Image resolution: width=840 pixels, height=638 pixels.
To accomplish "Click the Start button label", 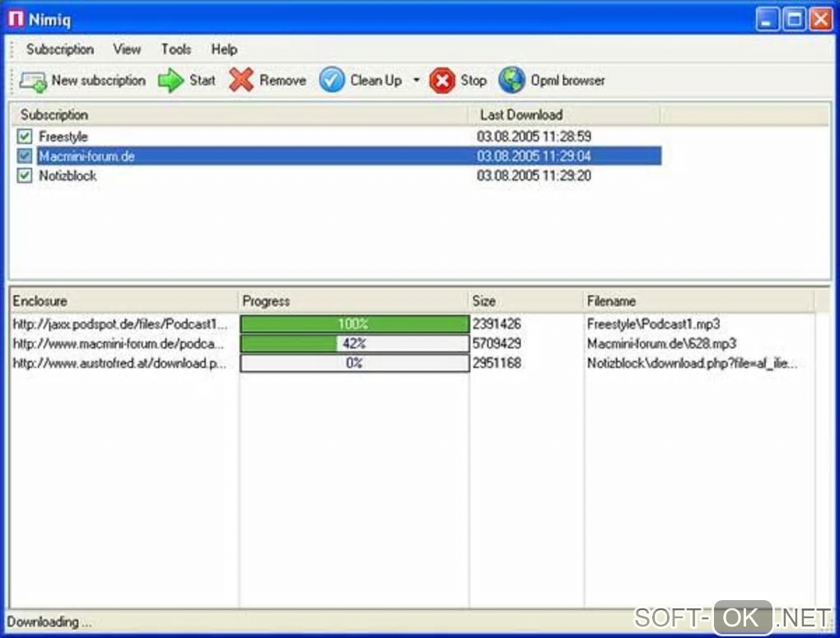I will pyautogui.click(x=203, y=81).
